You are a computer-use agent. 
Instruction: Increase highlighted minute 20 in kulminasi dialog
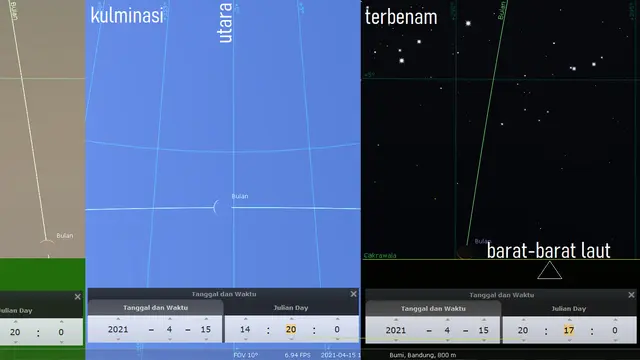(291, 319)
